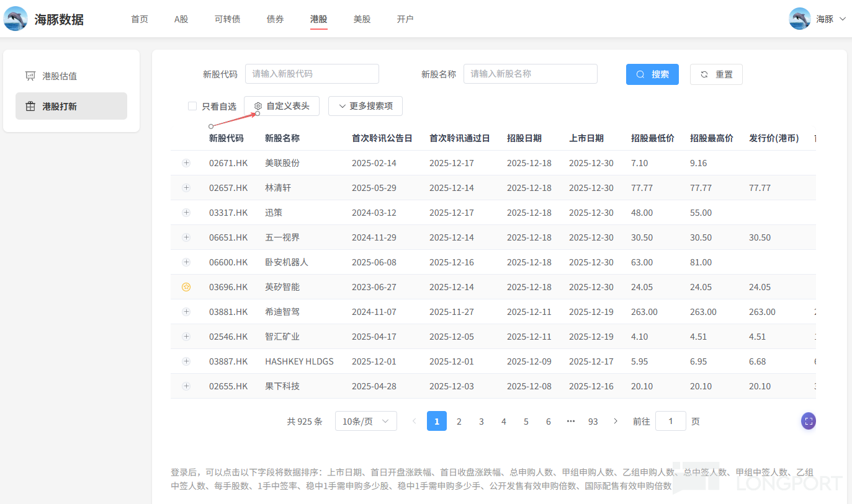
Task: Click the 前往 page number input
Action: pyautogui.click(x=671, y=422)
